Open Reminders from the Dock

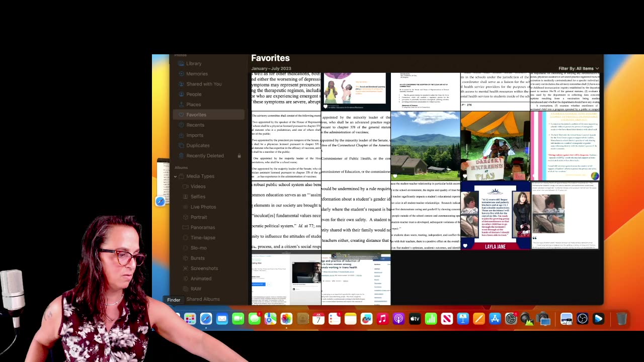point(335,319)
